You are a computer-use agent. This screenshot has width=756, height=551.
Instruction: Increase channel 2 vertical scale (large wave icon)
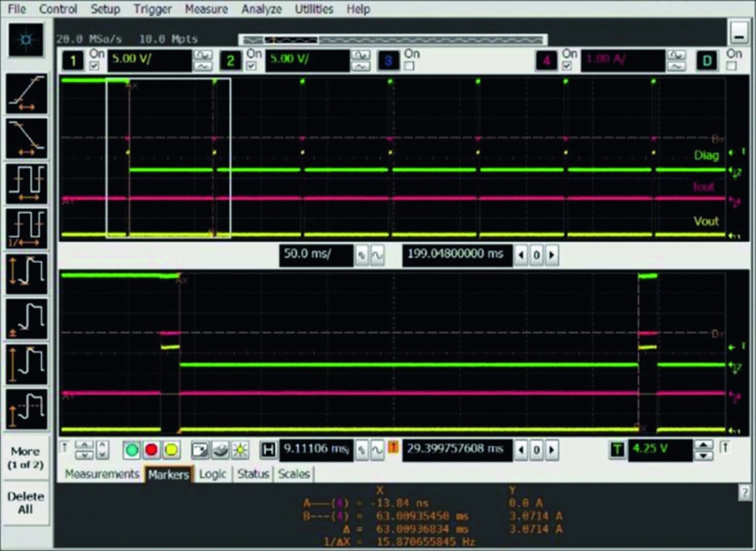(x=360, y=55)
